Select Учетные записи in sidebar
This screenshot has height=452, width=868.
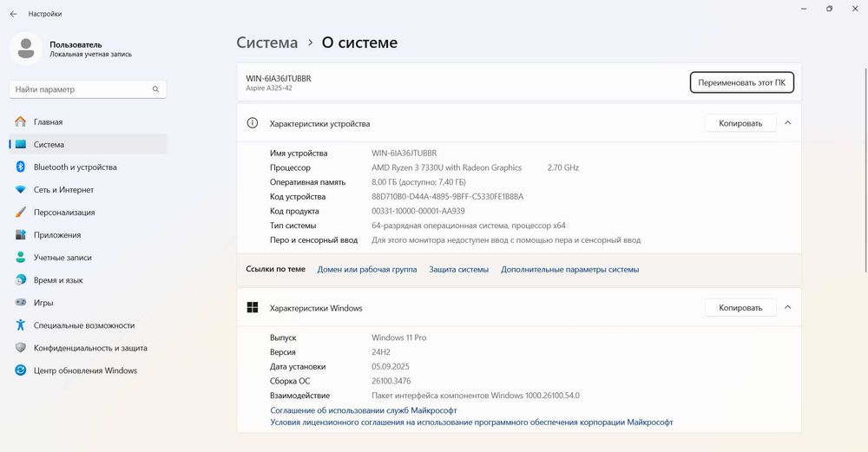(88, 258)
